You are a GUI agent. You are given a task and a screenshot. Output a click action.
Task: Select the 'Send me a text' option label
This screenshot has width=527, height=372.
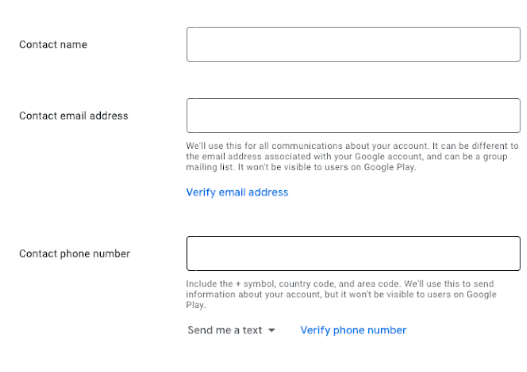point(225,330)
